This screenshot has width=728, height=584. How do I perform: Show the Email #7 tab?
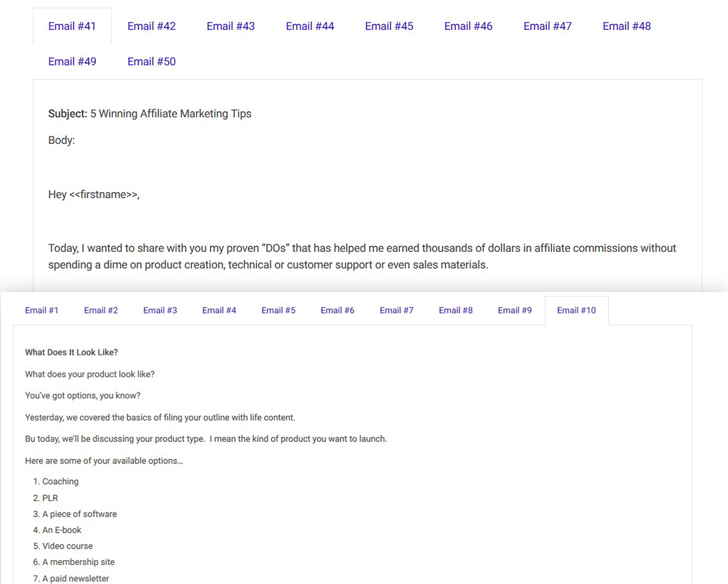[x=397, y=311]
